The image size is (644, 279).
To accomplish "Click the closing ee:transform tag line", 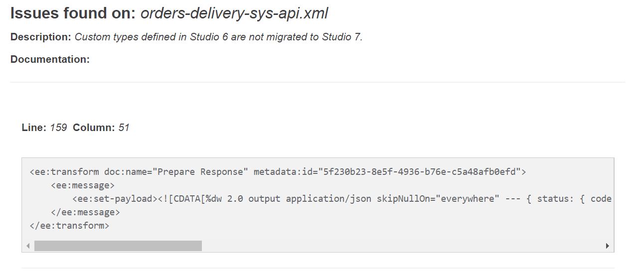I will 69,226.
